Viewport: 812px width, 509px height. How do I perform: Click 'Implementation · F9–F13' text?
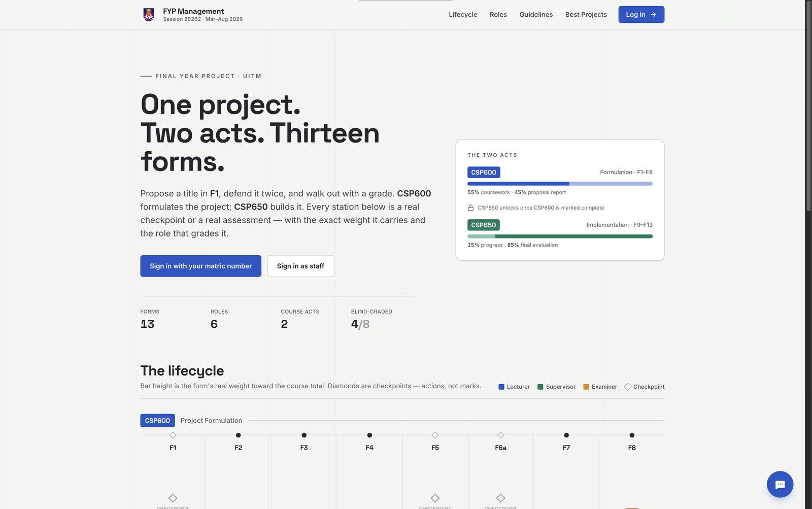[x=620, y=225]
